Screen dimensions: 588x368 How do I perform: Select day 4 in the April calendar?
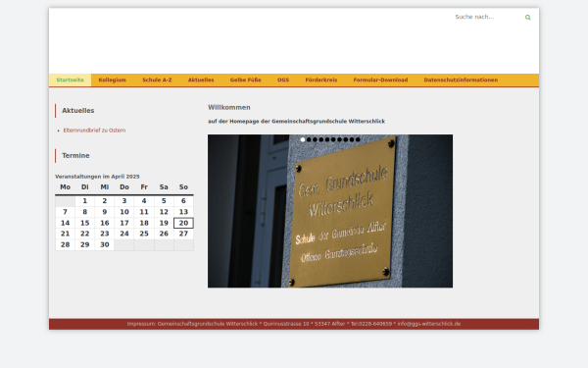click(x=144, y=201)
